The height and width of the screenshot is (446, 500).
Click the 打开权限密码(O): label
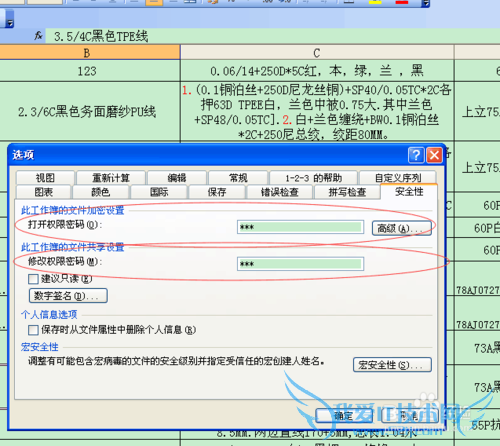pyautogui.click(x=65, y=225)
